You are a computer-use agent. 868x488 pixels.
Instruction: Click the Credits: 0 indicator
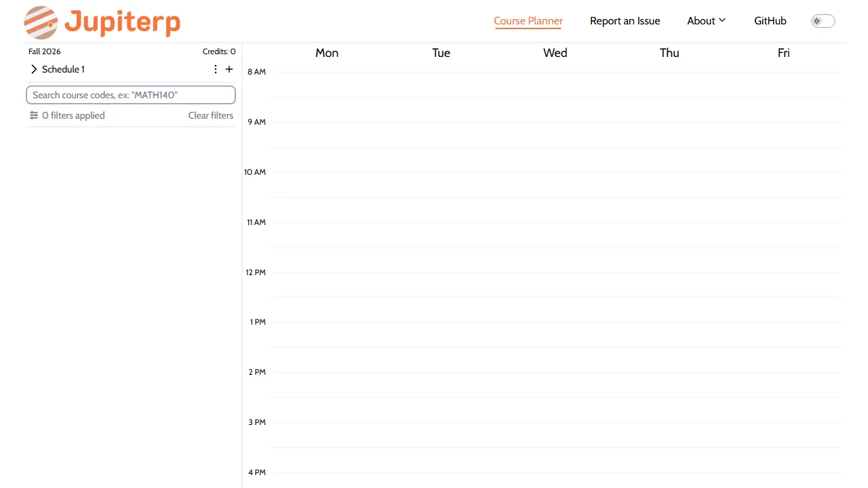point(218,52)
